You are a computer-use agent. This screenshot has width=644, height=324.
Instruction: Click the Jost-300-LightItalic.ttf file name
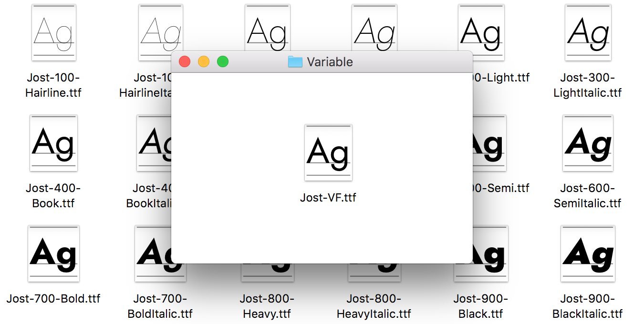pyautogui.click(x=588, y=85)
